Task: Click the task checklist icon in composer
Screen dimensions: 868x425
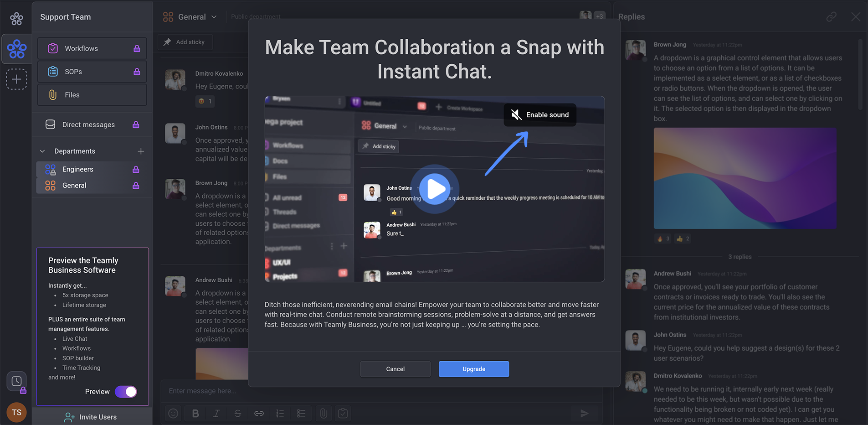Action: 343,414
